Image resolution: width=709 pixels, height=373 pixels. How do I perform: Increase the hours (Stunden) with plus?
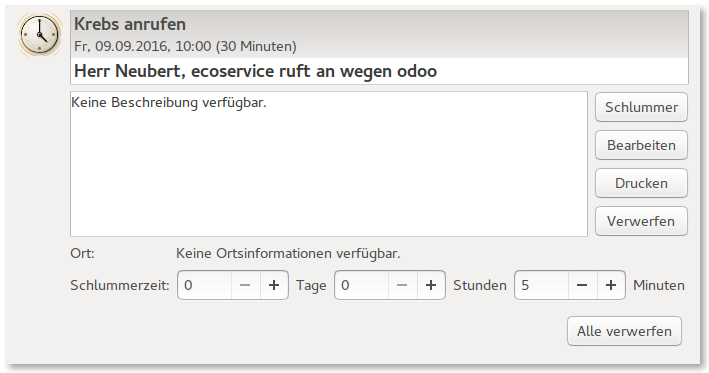(431, 285)
